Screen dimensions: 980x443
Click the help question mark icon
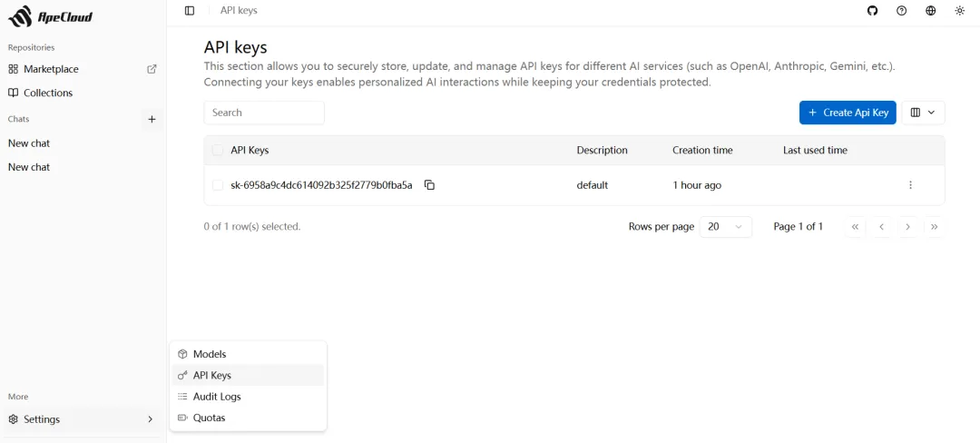(x=901, y=11)
